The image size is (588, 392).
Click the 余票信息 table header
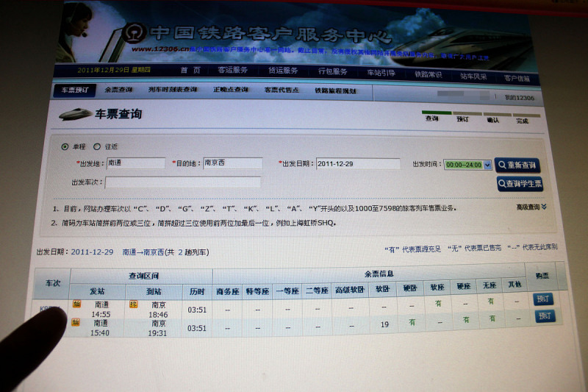379,274
